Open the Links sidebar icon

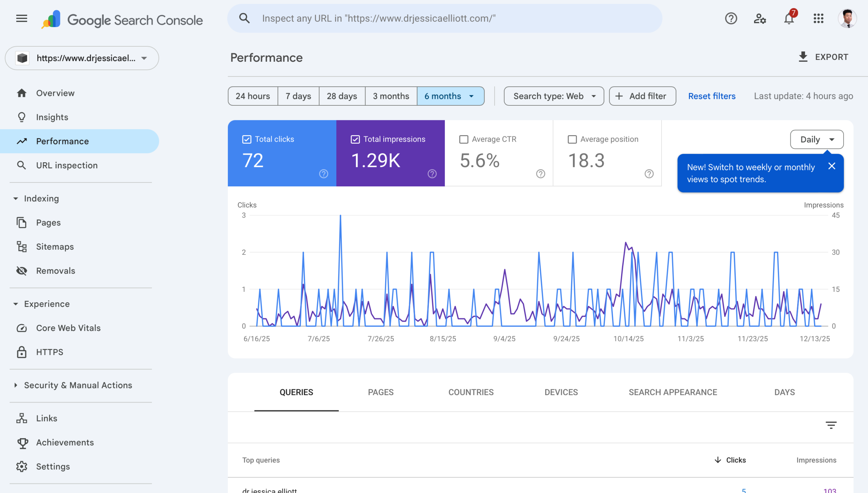(x=22, y=418)
